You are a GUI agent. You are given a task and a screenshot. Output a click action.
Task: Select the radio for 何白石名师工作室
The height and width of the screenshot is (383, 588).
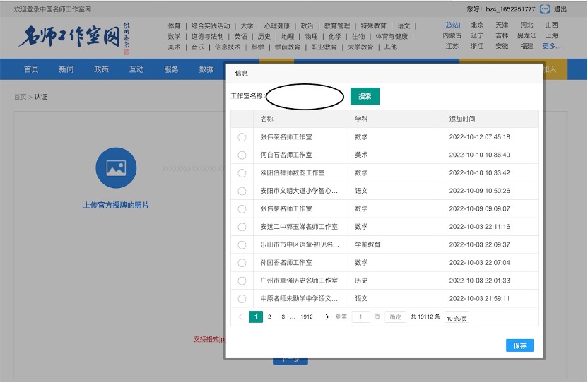[242, 155]
